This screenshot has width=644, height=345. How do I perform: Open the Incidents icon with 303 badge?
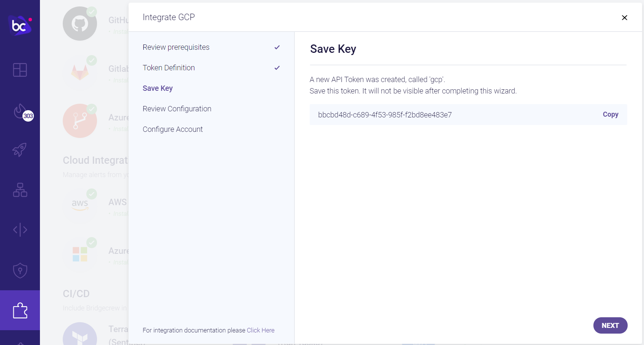coord(20,111)
